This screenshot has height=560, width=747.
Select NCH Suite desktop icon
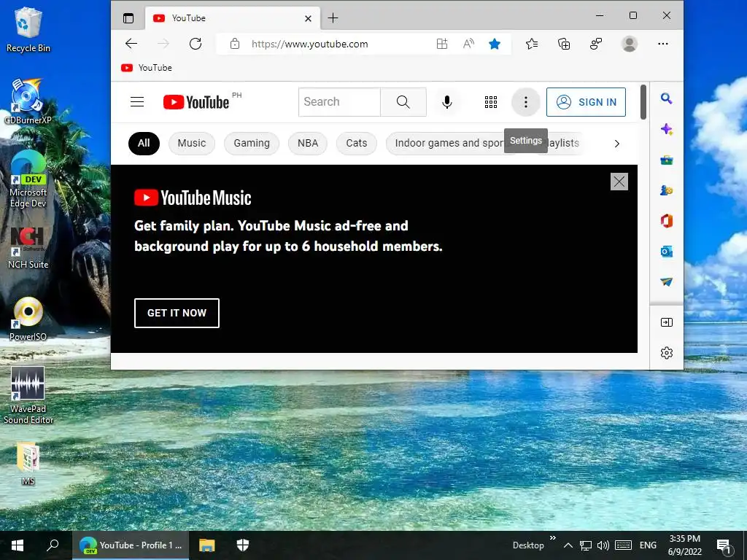coord(28,248)
